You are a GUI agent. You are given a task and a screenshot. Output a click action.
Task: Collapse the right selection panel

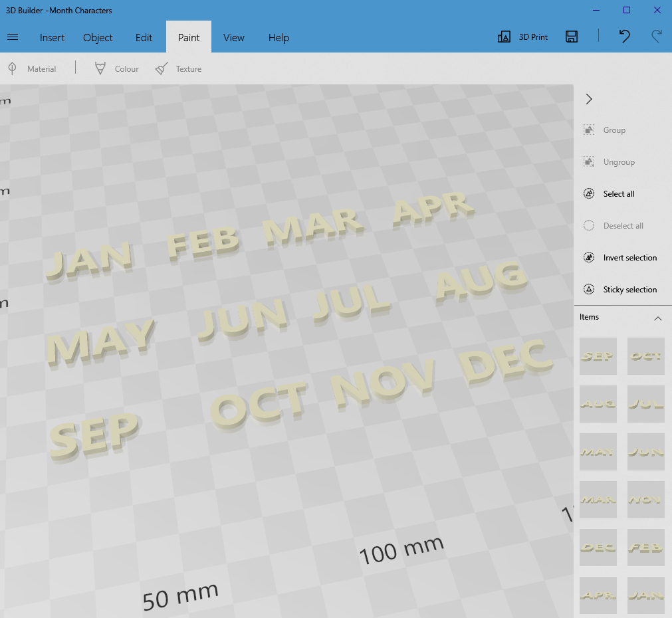tap(588, 98)
